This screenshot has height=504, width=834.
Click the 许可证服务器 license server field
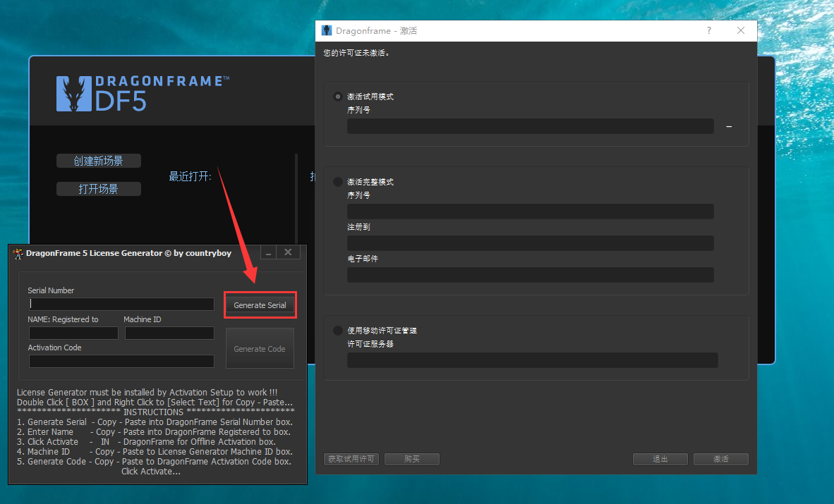click(x=532, y=361)
